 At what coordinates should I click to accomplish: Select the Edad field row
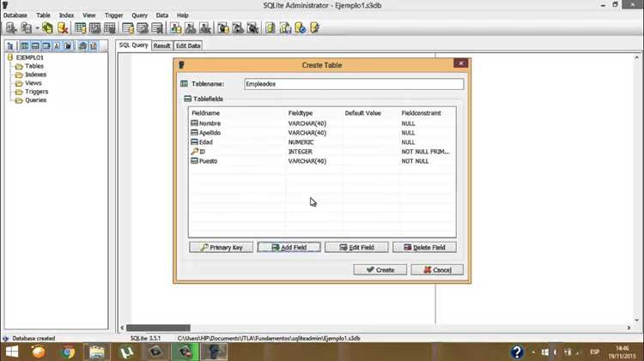coord(322,142)
